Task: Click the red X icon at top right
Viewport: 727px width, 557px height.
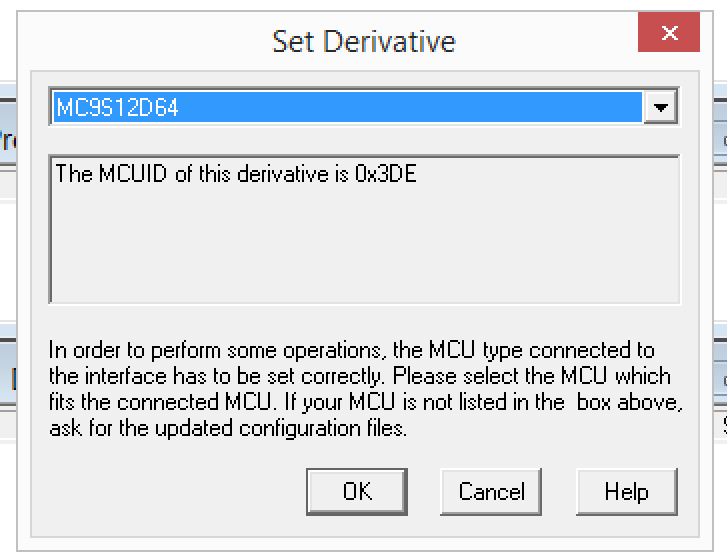Action: coord(669,34)
